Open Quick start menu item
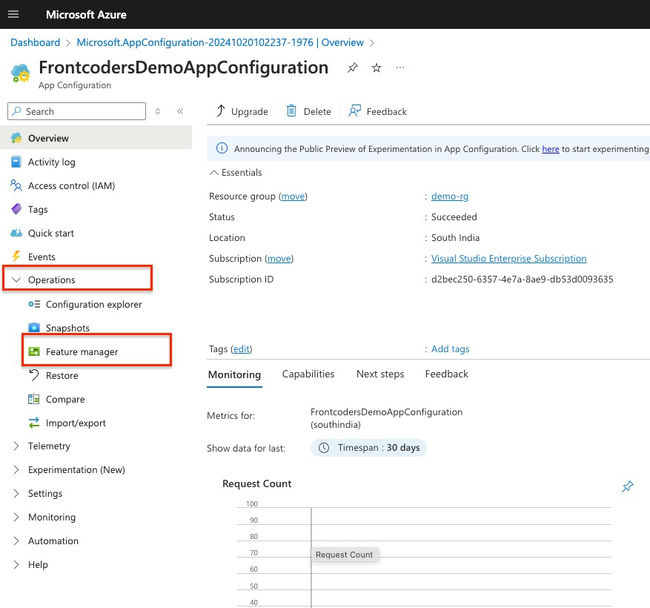Image resolution: width=650 pixels, height=608 pixels. coord(51,233)
